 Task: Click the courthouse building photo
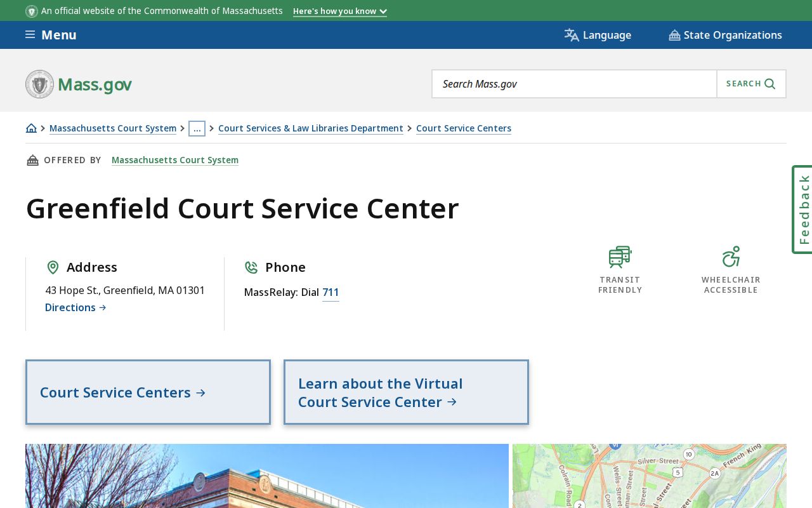(x=267, y=476)
